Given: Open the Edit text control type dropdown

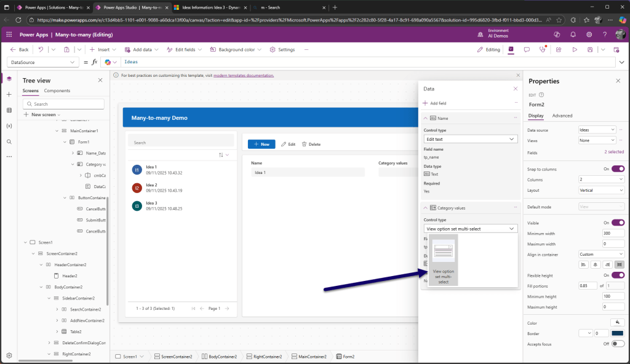Looking at the screenshot, I should 471,140.
